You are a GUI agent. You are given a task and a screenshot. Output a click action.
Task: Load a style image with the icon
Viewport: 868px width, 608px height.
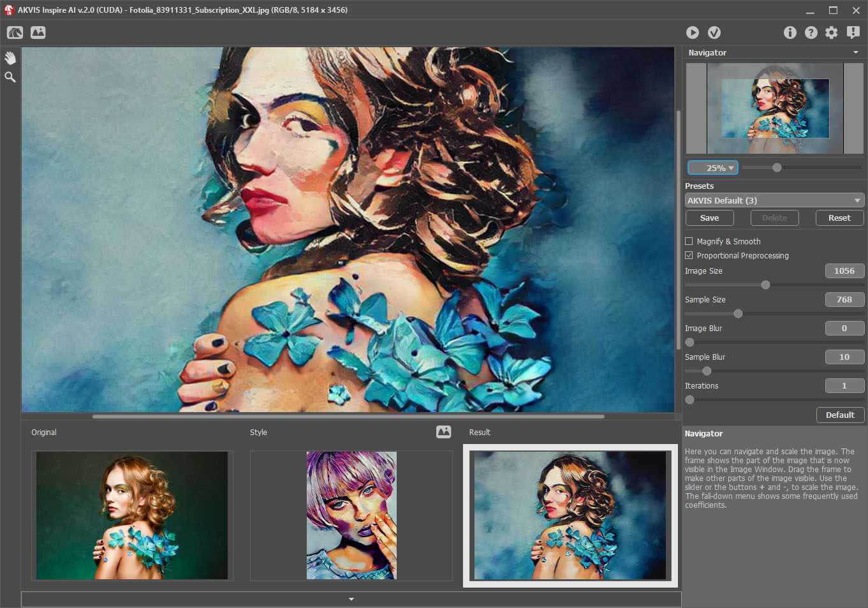[444, 432]
